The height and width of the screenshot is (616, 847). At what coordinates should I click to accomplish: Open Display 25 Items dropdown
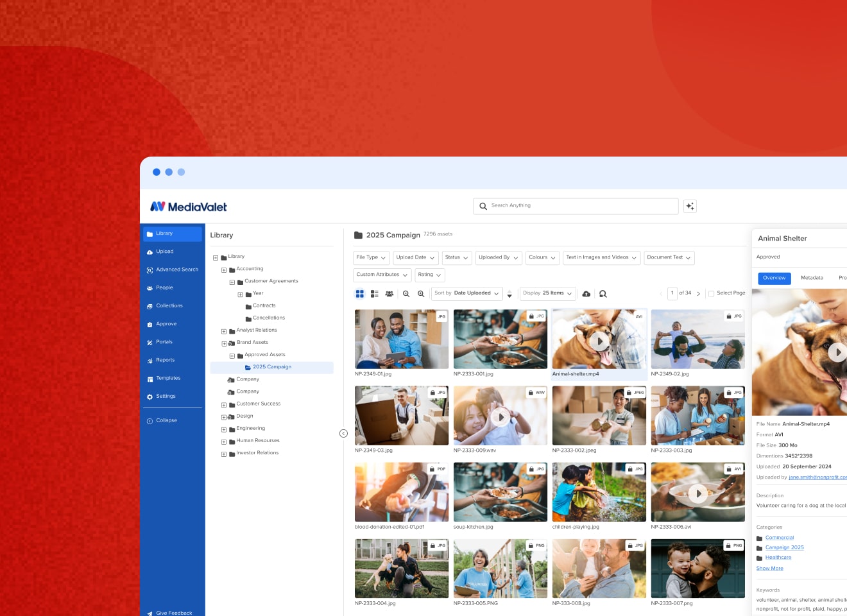(x=548, y=293)
